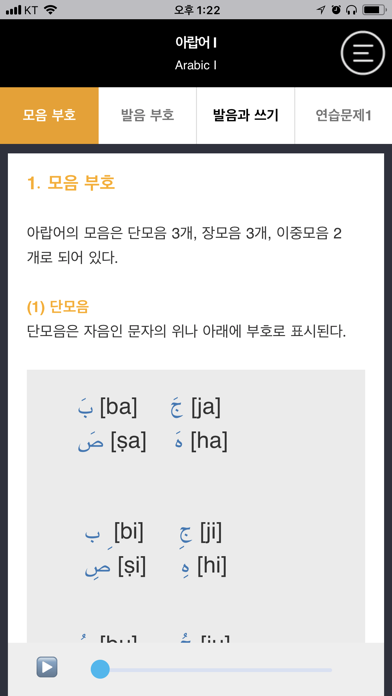Click the audio play button icon
This screenshot has height=696, width=392.
tap(47, 667)
